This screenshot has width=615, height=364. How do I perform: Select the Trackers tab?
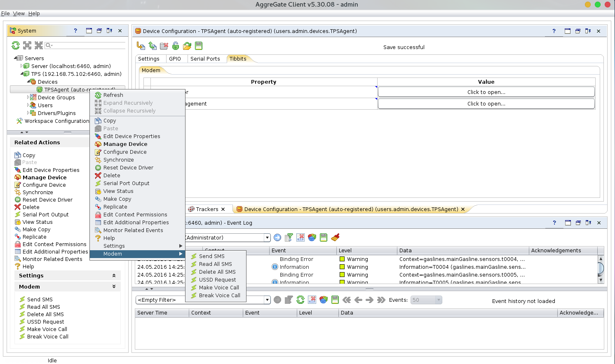coord(207,209)
